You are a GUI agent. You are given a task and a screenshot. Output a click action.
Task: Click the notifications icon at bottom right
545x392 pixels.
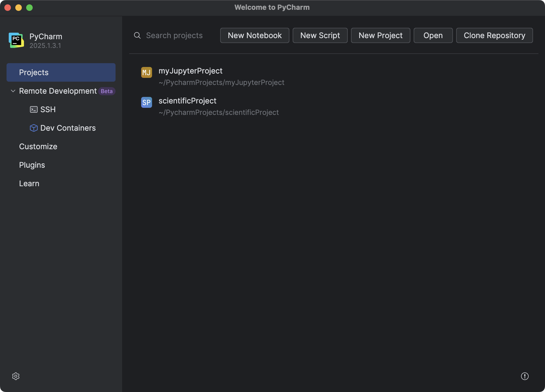pos(525,376)
